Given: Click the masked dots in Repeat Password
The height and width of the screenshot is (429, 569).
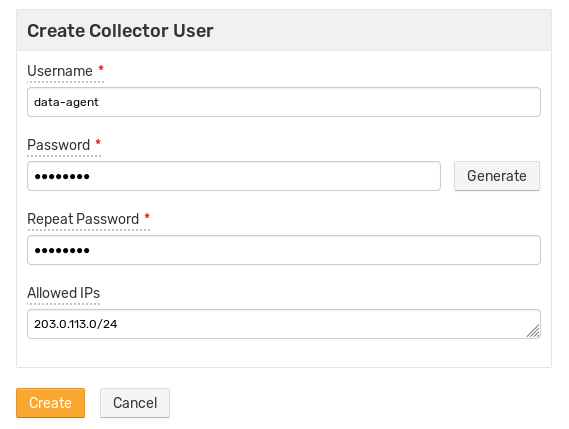Looking at the screenshot, I should tap(62, 251).
